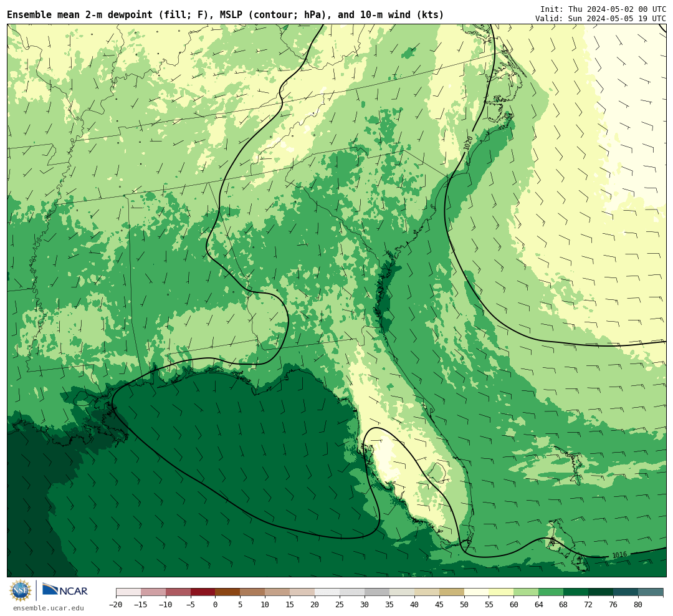Pick the 60 to 64 light green swatch
Viewport: 673px width, 616px height.
click(526, 592)
